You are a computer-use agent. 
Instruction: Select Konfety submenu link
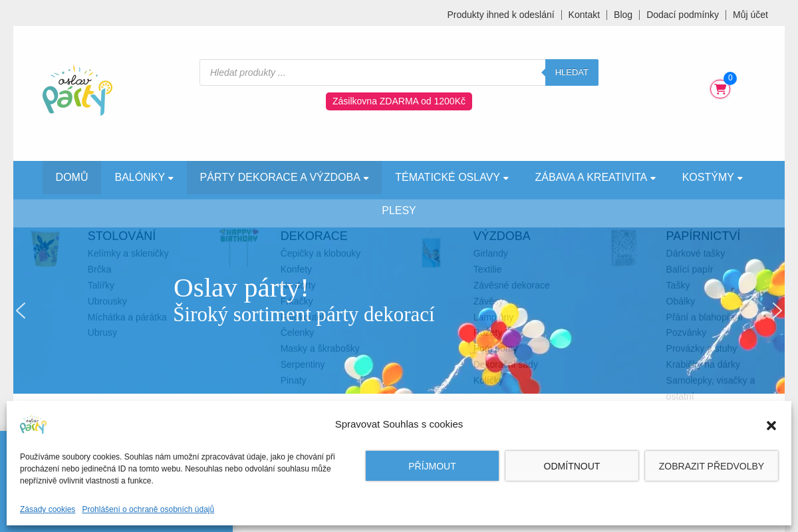point(296,269)
